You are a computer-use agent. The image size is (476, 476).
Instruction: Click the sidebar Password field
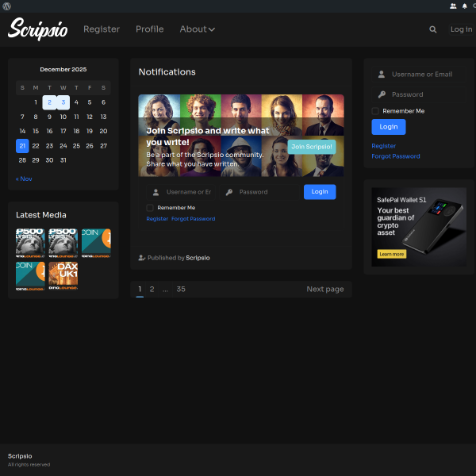(x=419, y=94)
